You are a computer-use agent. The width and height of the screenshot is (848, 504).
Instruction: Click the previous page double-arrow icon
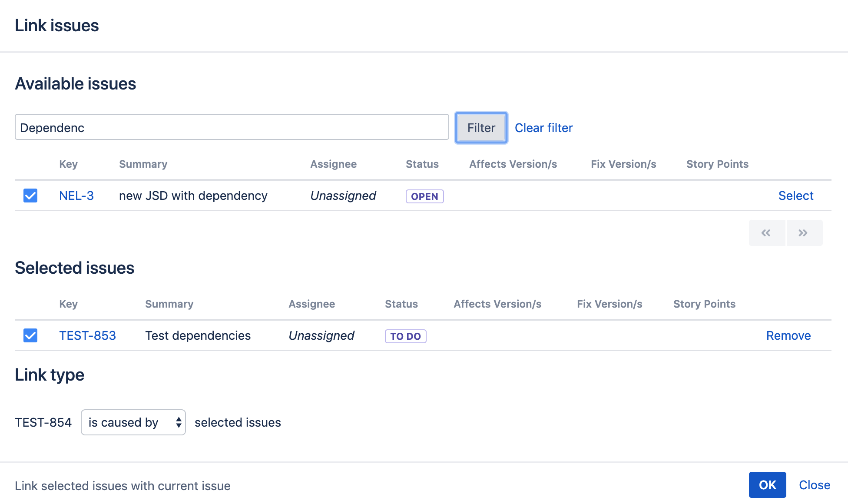coord(766,233)
